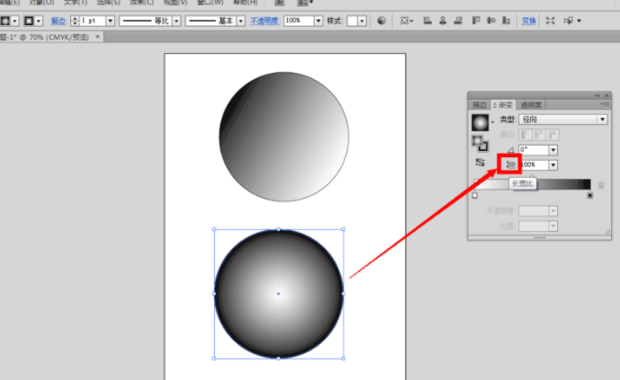Image resolution: width=620 pixels, height=380 pixels.
Task: Switch to the 渐变 panel tab
Action: [503, 105]
